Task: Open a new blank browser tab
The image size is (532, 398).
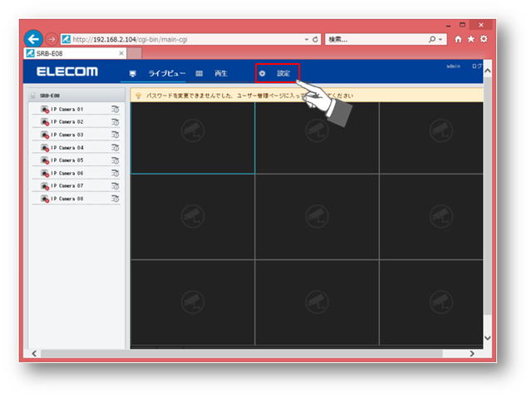Action: [135, 53]
